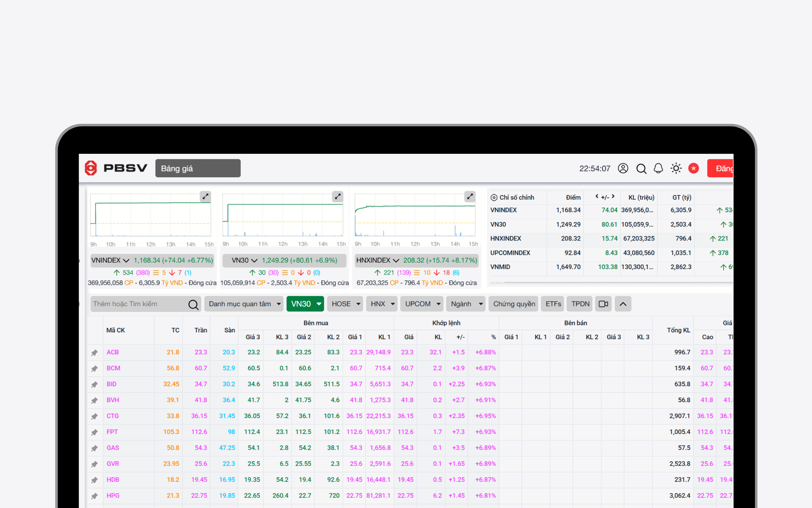Screen dimensions: 812x508
Task: Open the Ngành sector dropdown
Action: click(466, 304)
